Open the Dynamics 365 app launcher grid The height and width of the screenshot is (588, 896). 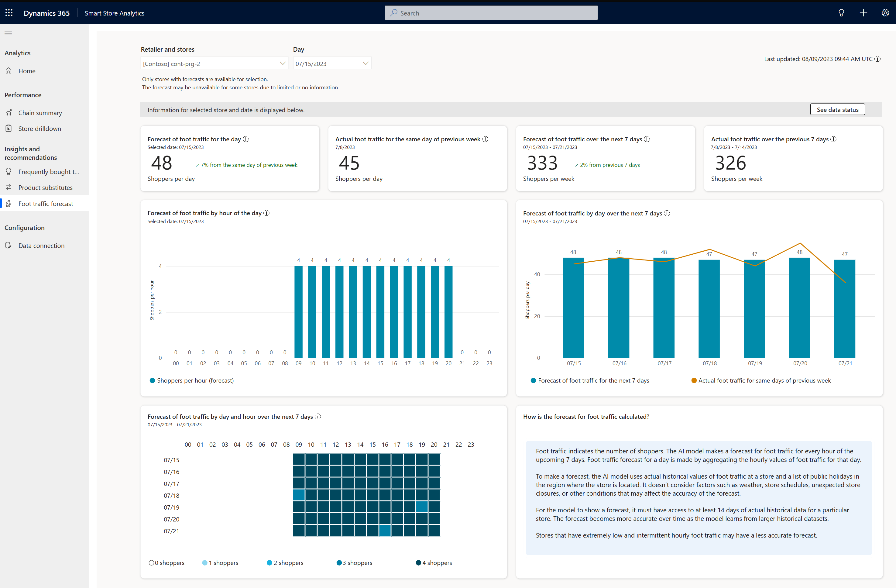click(9, 13)
